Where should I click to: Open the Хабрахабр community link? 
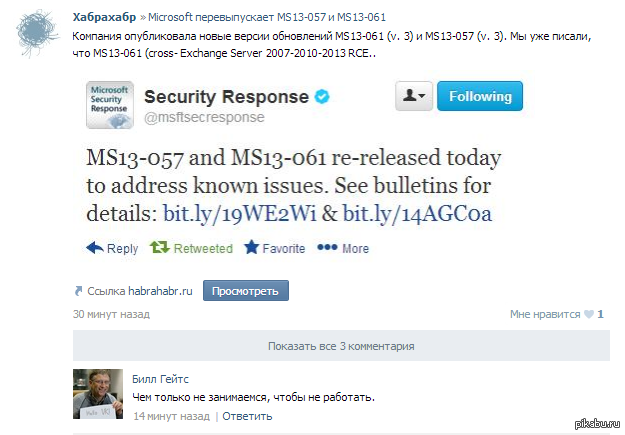tap(104, 17)
